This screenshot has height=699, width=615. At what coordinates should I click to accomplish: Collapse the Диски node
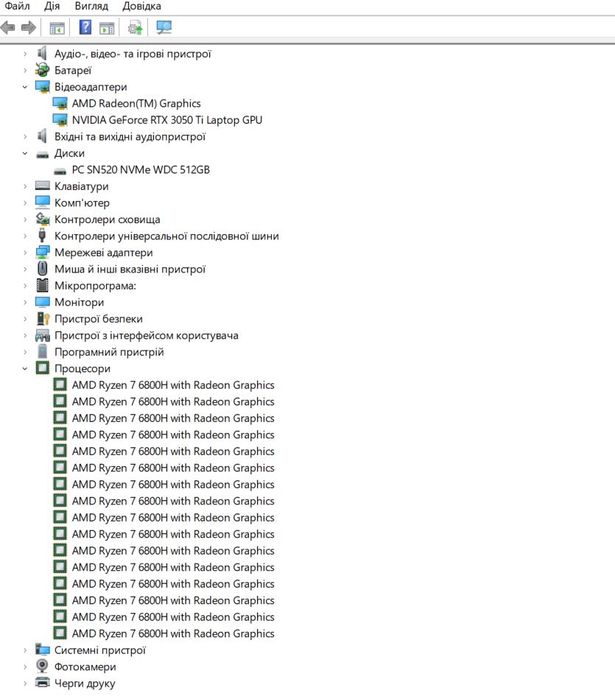pos(25,153)
